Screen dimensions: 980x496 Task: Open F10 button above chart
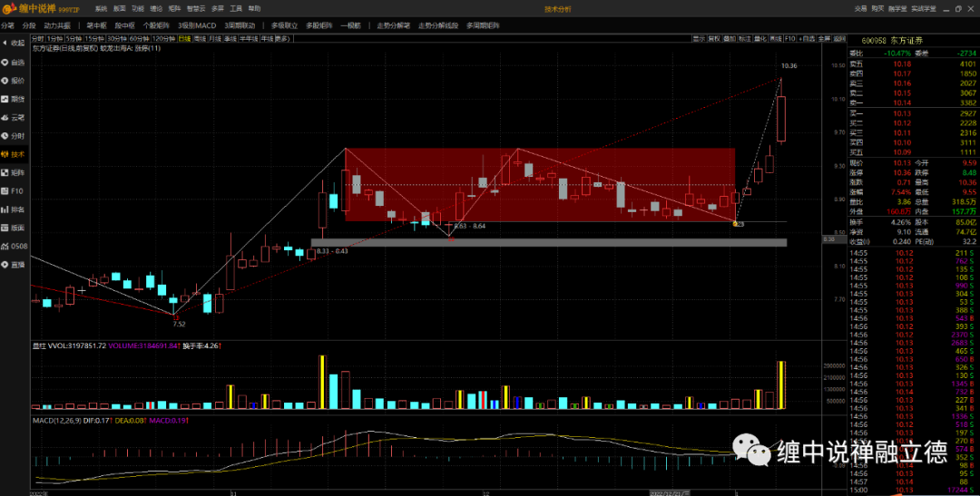(790, 39)
